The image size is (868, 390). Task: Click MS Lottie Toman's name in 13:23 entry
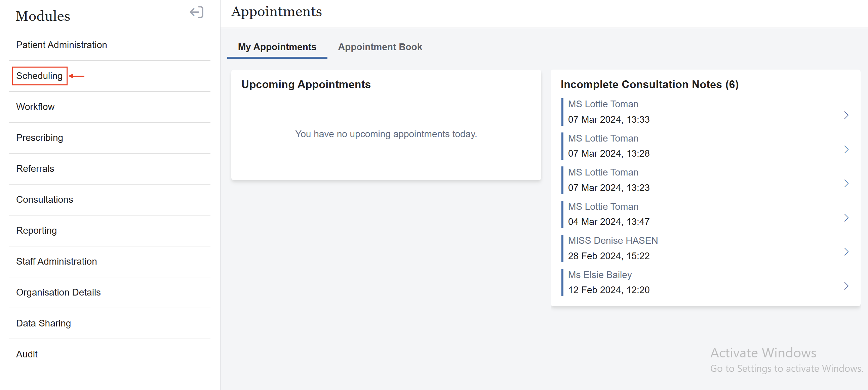tap(603, 172)
